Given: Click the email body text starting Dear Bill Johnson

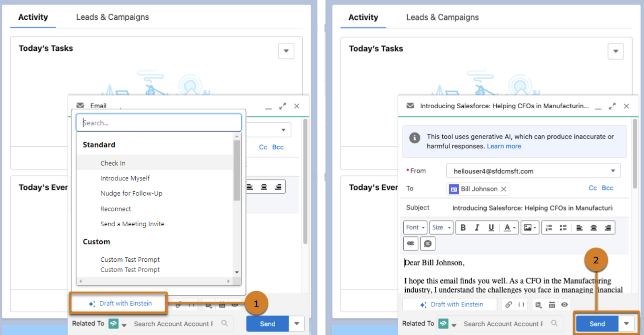Looking at the screenshot, I should coord(513,276).
